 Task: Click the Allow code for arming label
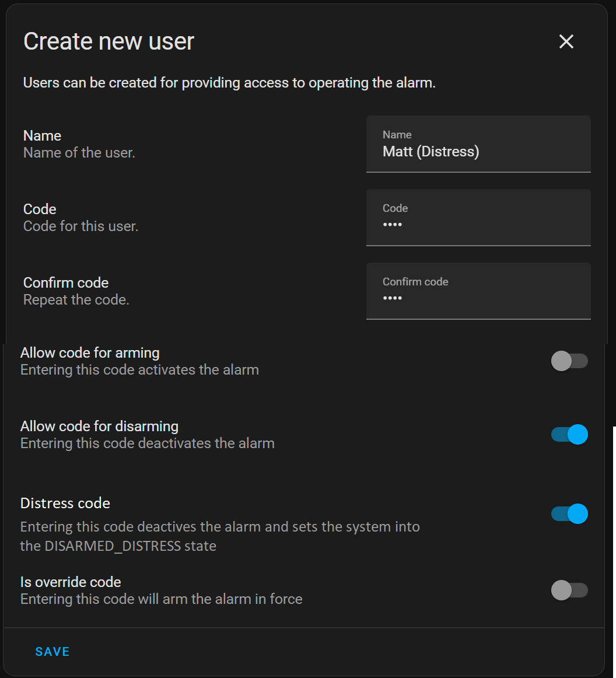point(90,352)
